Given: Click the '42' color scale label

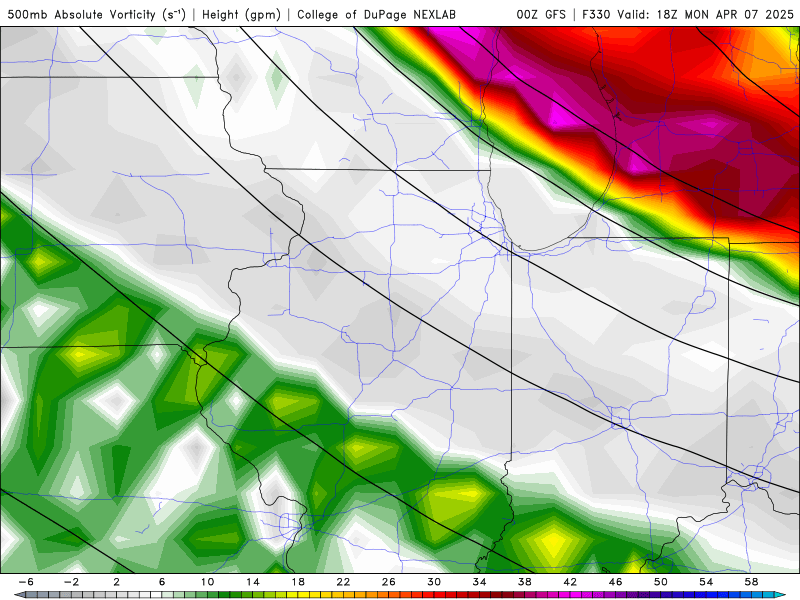Looking at the screenshot, I should pyautogui.click(x=570, y=582).
